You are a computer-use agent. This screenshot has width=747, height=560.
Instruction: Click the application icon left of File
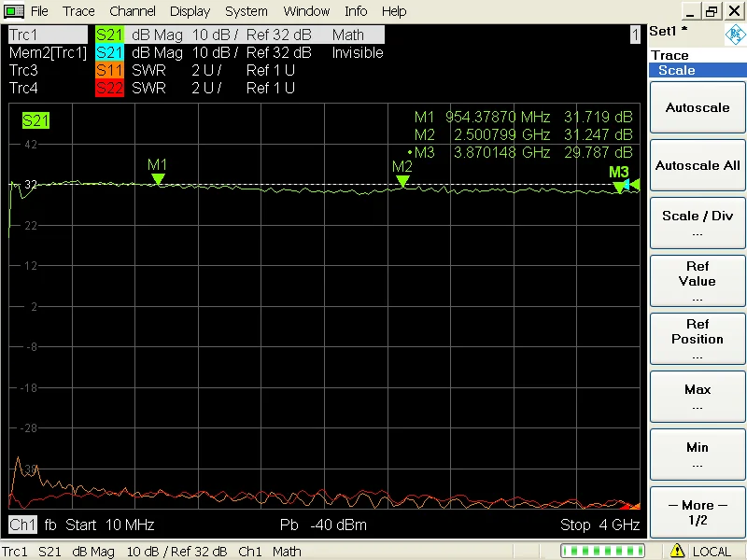click(x=14, y=11)
